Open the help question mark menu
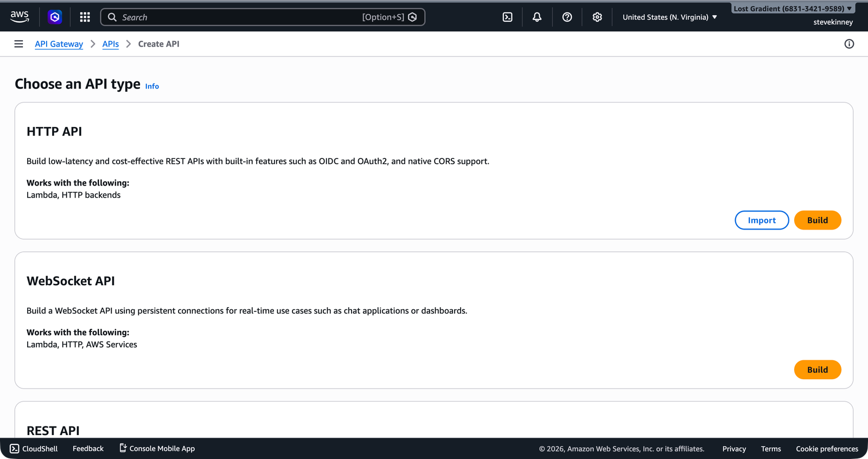The image size is (868, 459). coord(567,17)
